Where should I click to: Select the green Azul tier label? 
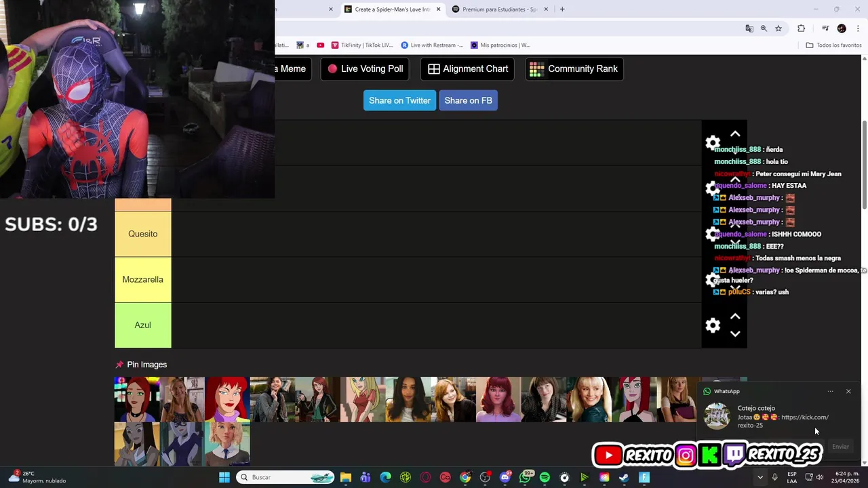pyautogui.click(x=142, y=325)
